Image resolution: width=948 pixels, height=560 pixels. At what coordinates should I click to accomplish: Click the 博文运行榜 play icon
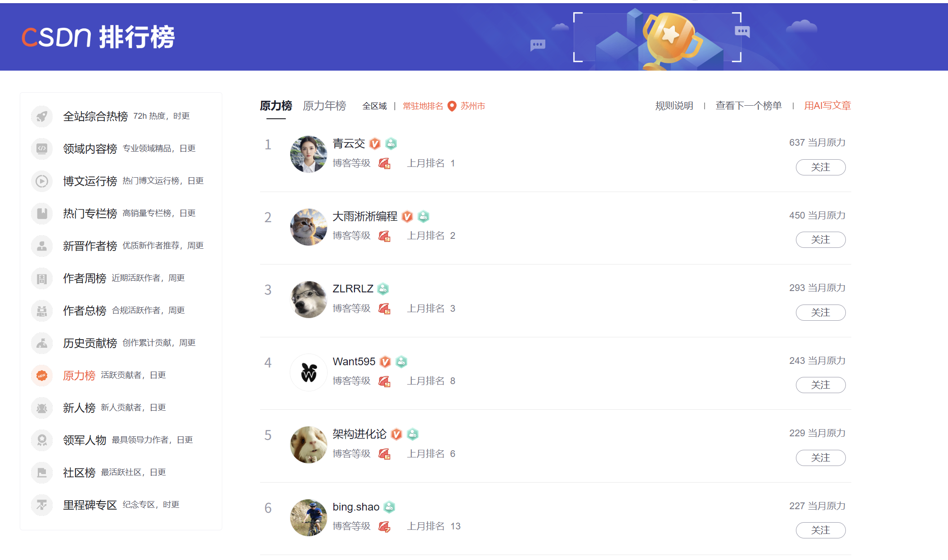pyautogui.click(x=42, y=181)
